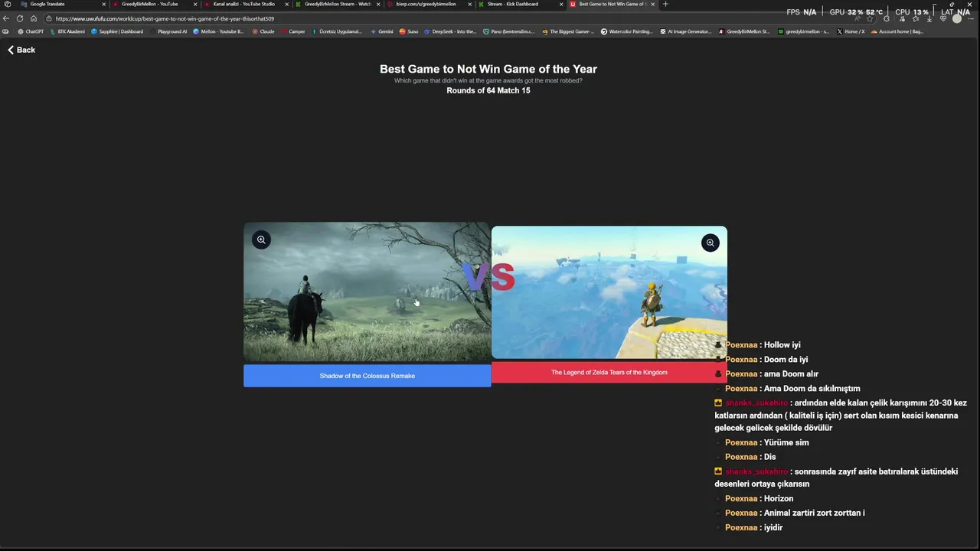980x551 pixels.
Task: Open the greedybirmellon - s... bookmark
Action: 803,31
